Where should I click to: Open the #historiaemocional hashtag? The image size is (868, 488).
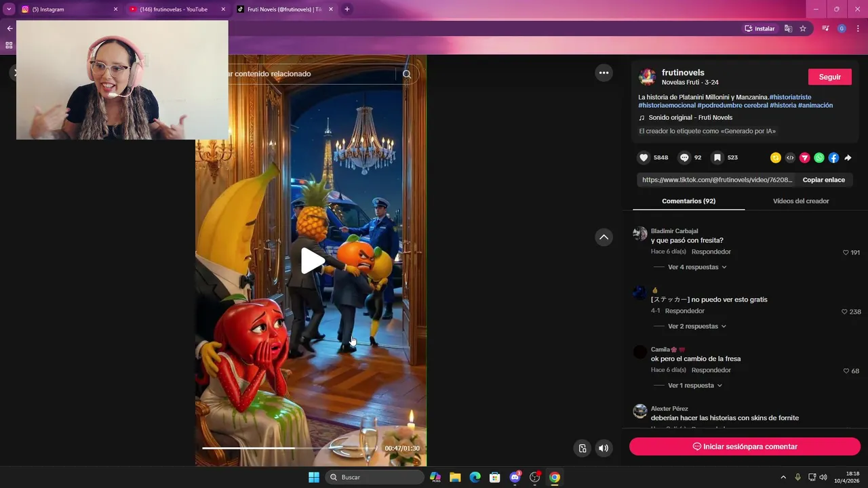click(667, 105)
